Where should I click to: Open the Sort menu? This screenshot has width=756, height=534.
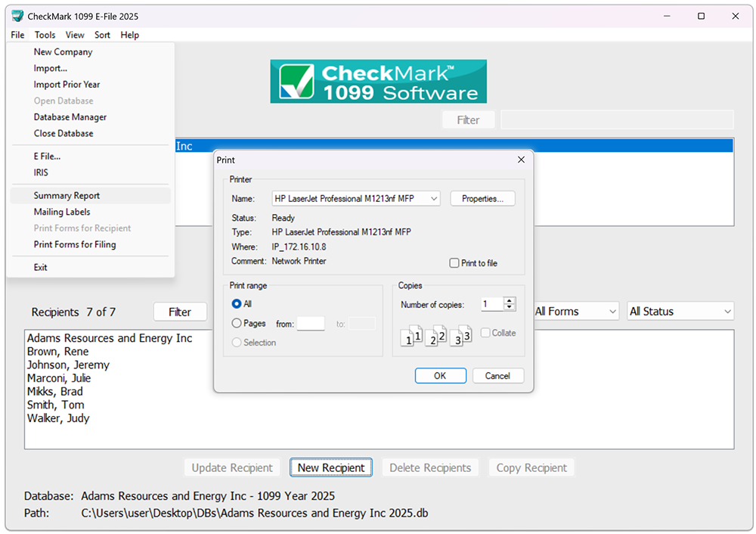[102, 35]
